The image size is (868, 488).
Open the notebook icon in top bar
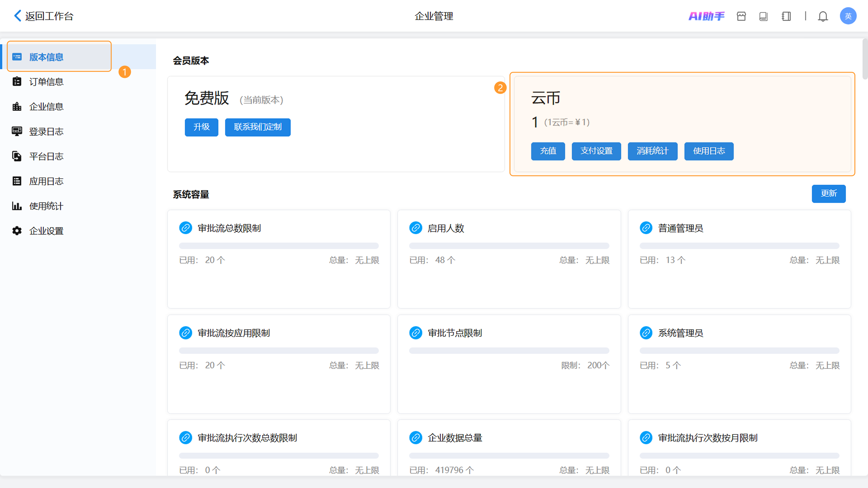786,16
